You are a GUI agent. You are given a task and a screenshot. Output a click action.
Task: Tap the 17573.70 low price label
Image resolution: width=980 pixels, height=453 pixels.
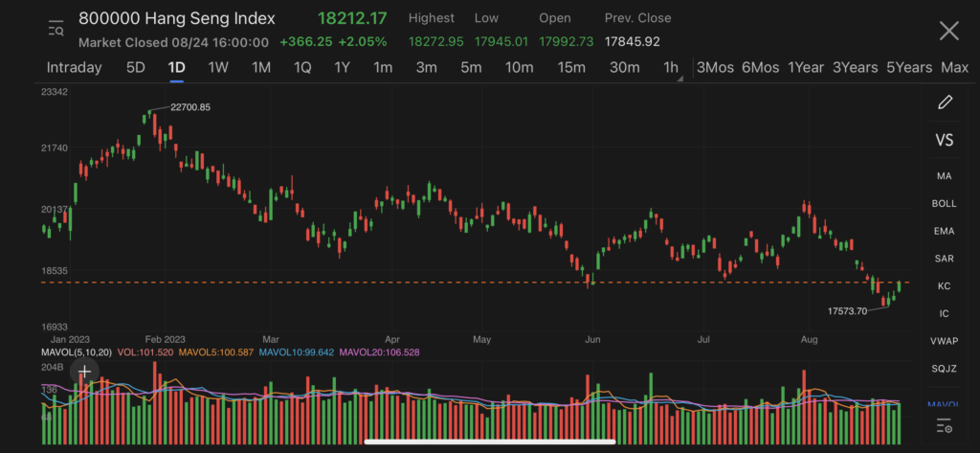(848, 311)
